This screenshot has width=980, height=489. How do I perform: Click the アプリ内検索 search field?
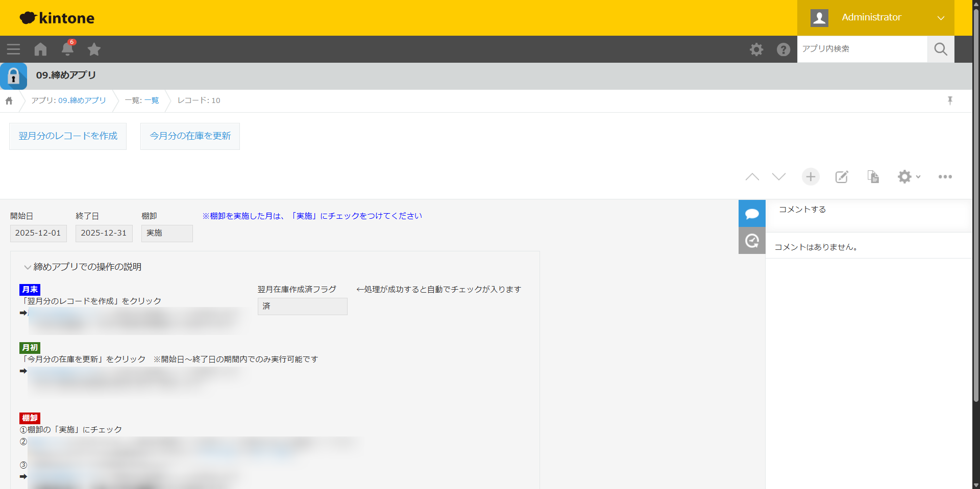[862, 49]
